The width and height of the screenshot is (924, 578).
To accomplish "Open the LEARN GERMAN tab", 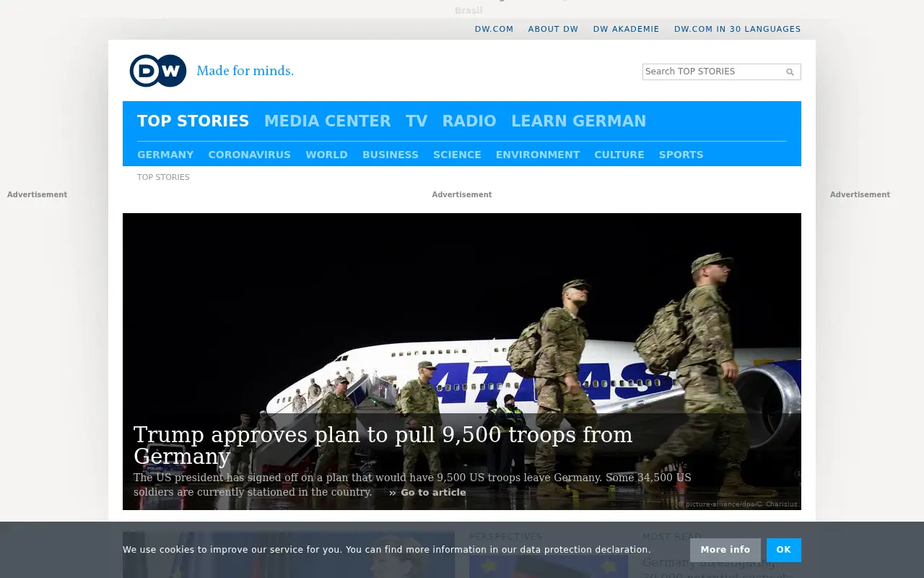I will tap(579, 121).
